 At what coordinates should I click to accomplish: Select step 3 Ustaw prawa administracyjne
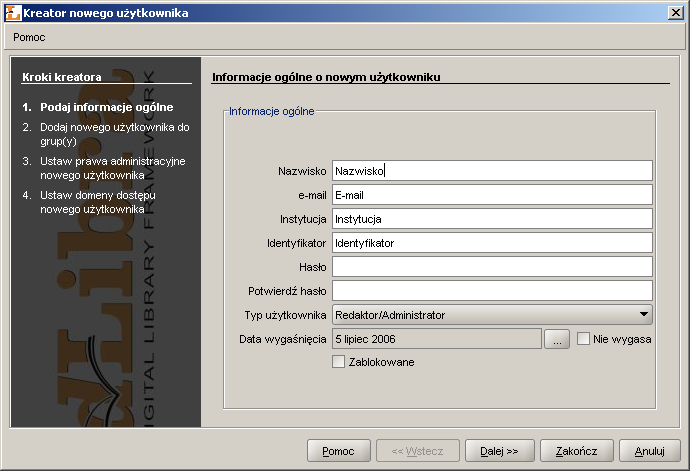click(x=104, y=168)
